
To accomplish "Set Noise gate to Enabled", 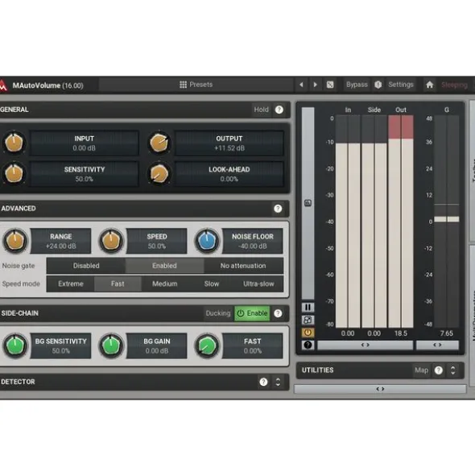I will coord(164,266).
